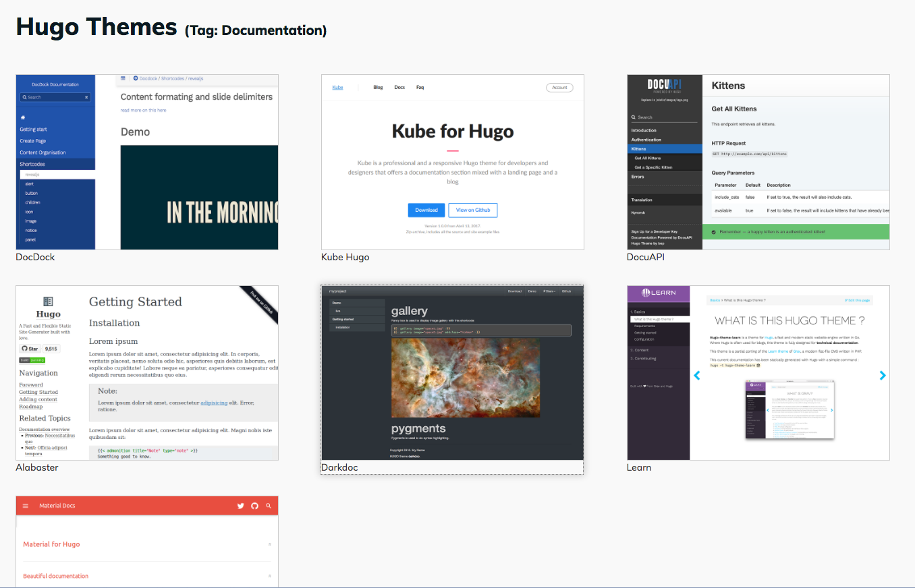Viewport: 915px width, 588px height.
Task: Click the Kube Hugo theme name link
Action: pos(345,257)
